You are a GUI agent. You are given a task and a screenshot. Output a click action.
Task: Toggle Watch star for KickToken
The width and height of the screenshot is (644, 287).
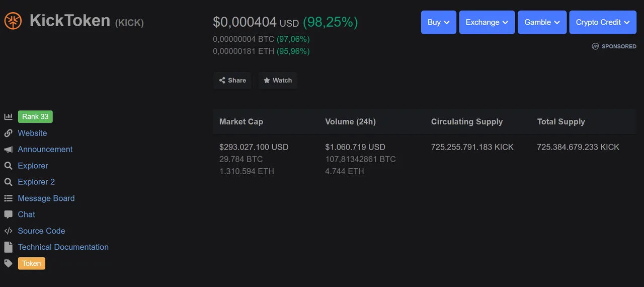click(278, 80)
